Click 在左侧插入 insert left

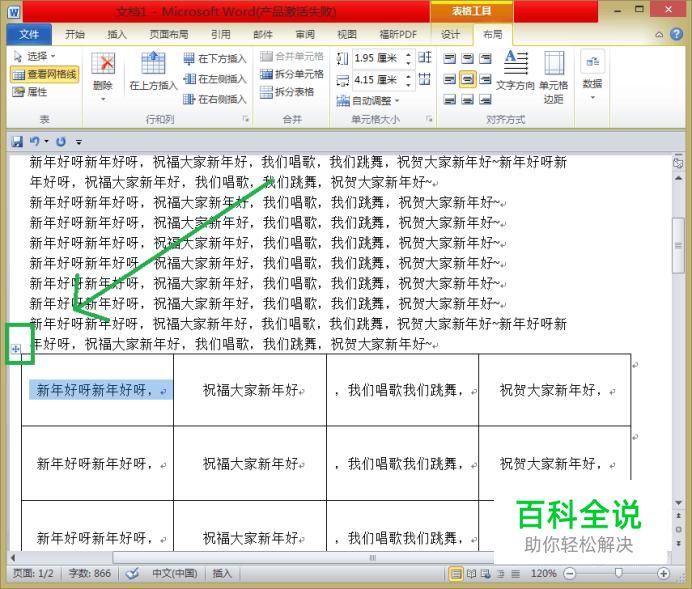point(215,79)
